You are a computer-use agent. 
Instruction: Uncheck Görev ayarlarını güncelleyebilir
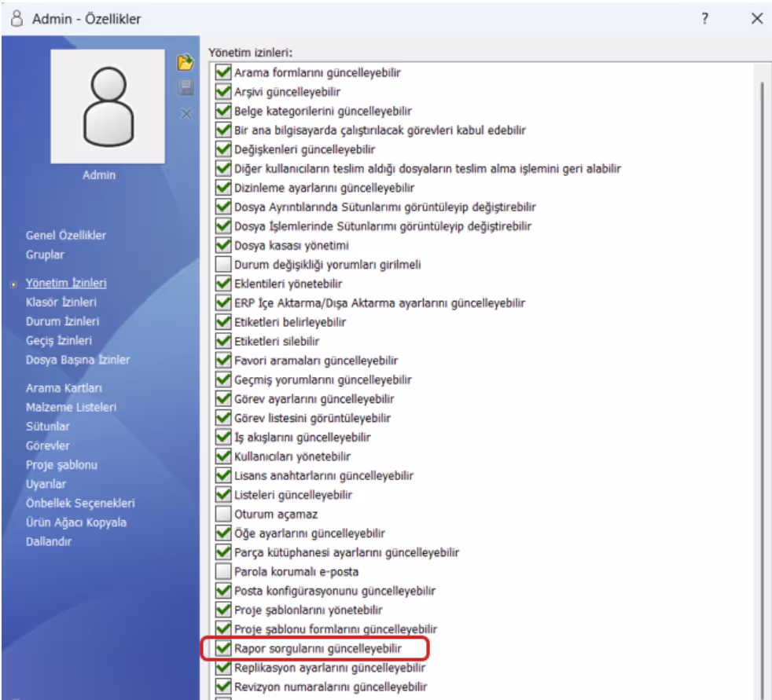pos(223,398)
